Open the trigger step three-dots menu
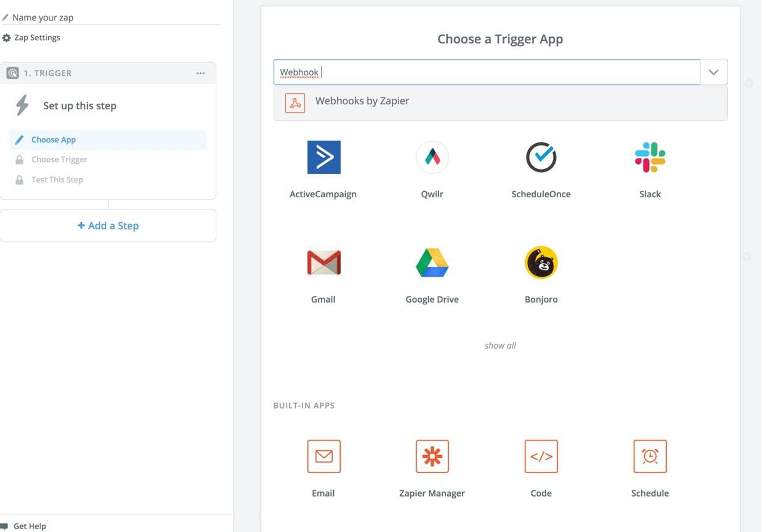 (201, 73)
